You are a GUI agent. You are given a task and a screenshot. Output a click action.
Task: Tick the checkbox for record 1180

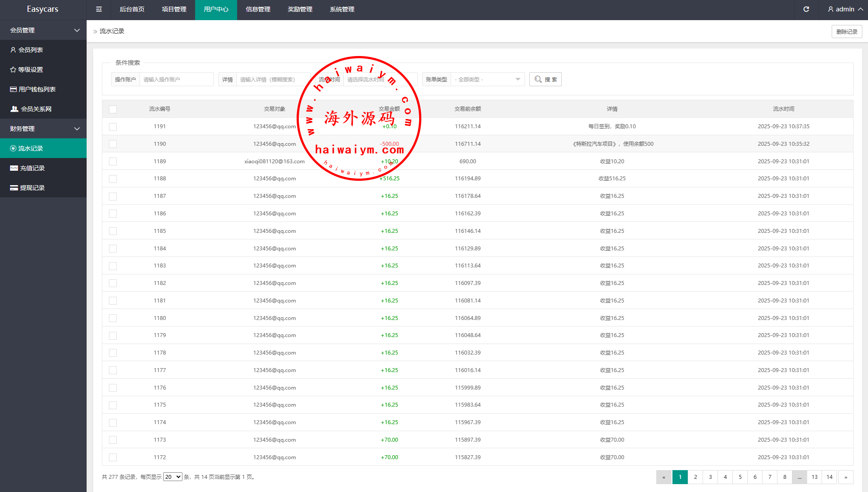coord(113,318)
